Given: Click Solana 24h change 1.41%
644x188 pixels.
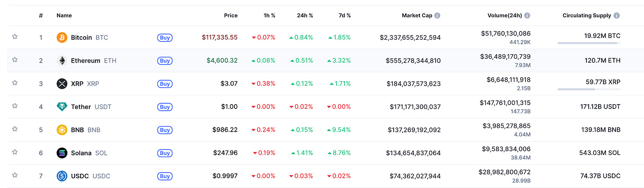Looking at the screenshot, I should click(301, 153).
